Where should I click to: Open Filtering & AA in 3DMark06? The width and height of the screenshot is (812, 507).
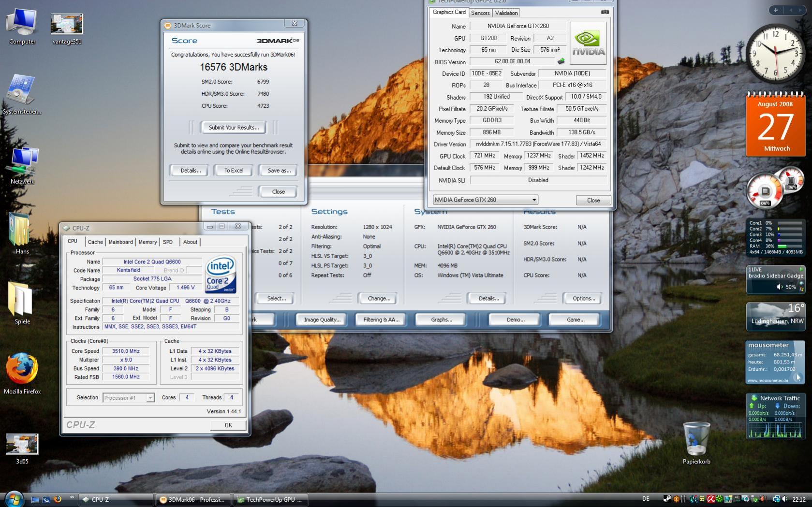click(381, 320)
